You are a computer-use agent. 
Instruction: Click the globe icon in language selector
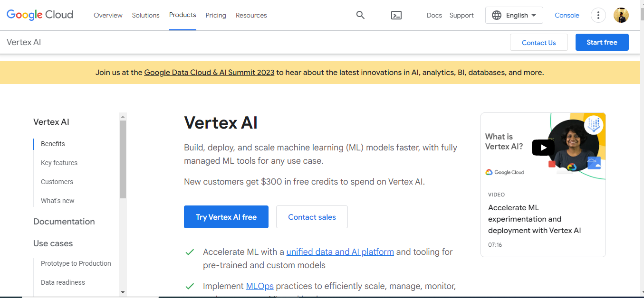(x=497, y=15)
